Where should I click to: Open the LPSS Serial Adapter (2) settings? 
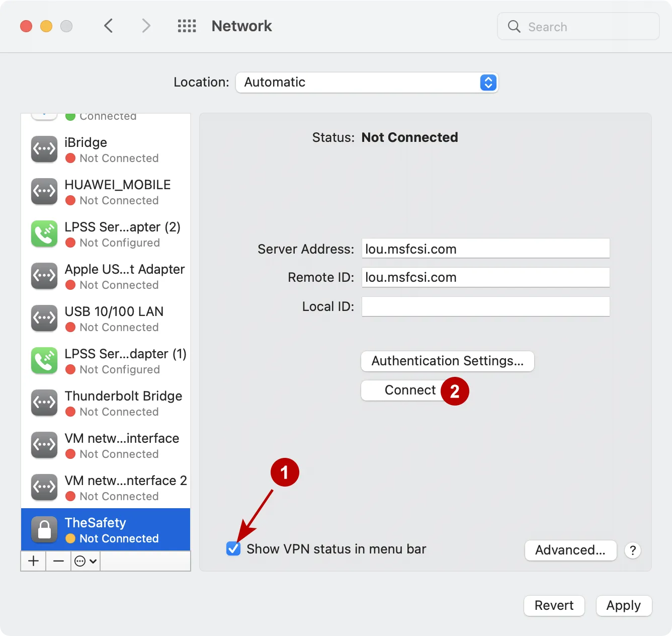click(x=106, y=234)
